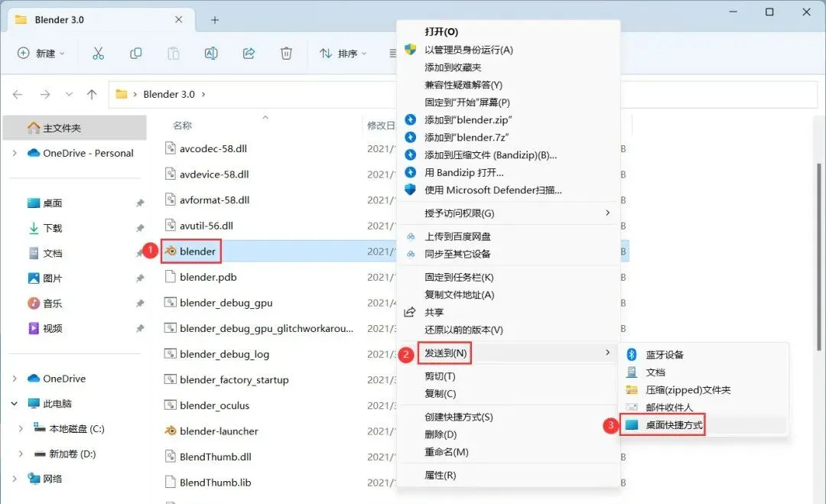The height and width of the screenshot is (504, 826).
Task: Expand OneDrive - Personal tree node
Action: pyautogui.click(x=15, y=153)
